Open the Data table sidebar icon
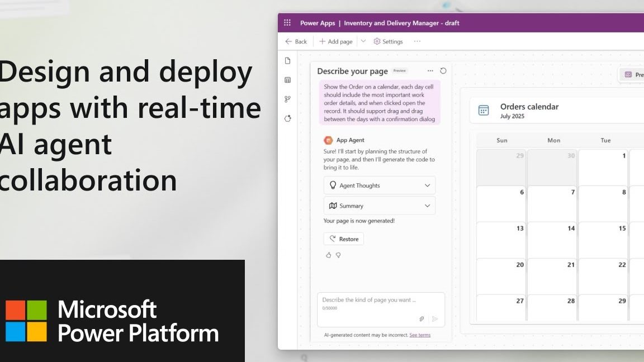The width and height of the screenshot is (644, 362). click(x=287, y=80)
